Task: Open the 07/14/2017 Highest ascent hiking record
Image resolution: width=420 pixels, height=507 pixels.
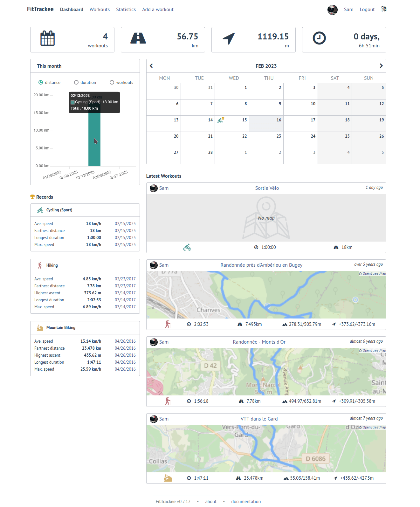Action: [x=125, y=293]
